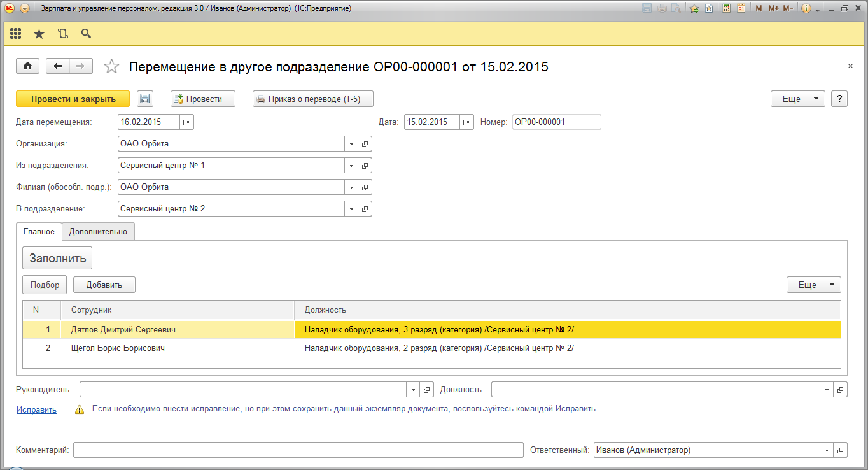Click the favorites list icon in title bar

click(x=708, y=9)
